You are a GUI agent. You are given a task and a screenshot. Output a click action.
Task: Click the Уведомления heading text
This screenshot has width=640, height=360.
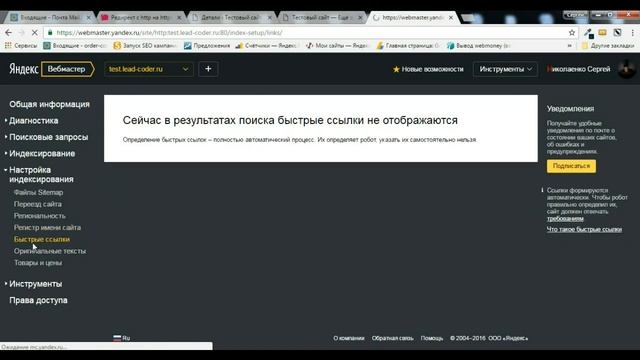coord(570,109)
